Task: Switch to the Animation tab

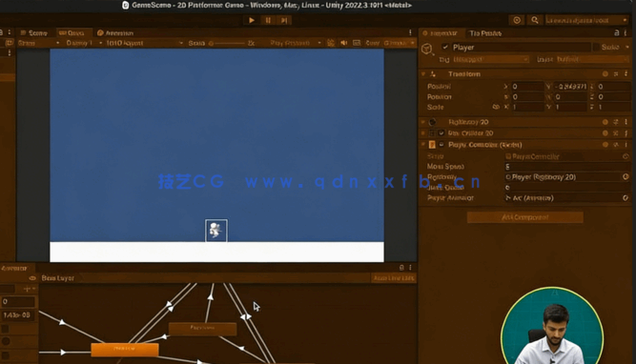Action: [x=115, y=32]
